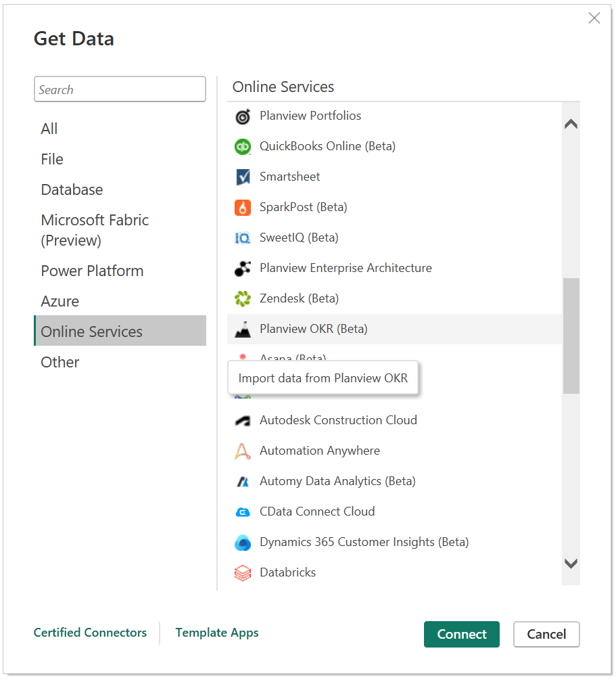Click the Databricks red stack icon
Viewport: 616px width, 680px height.
point(243,573)
